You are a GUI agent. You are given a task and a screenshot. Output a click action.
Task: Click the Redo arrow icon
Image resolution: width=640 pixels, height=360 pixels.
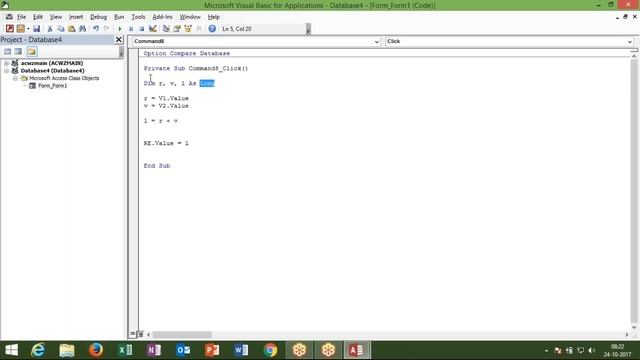click(107, 29)
